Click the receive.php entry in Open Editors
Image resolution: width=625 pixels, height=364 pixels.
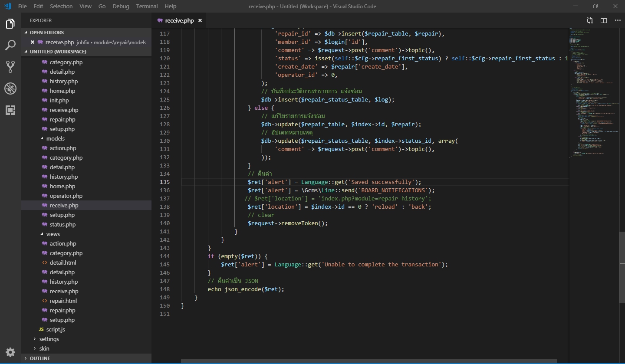(86, 42)
